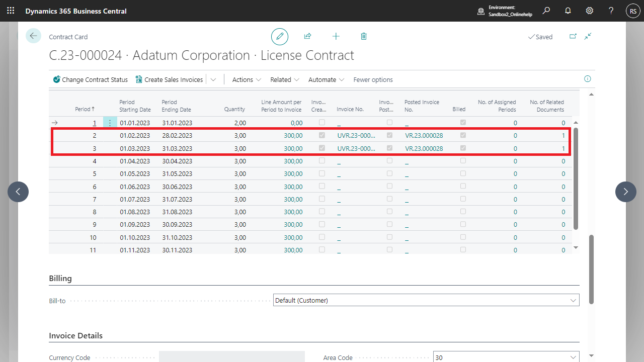Screen dimensions: 644x362
Task: Click Change Contract Status
Action: coord(91,79)
